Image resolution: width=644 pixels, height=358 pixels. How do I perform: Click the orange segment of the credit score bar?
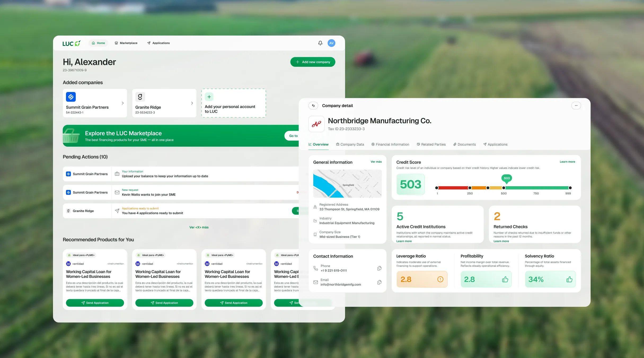(479, 188)
